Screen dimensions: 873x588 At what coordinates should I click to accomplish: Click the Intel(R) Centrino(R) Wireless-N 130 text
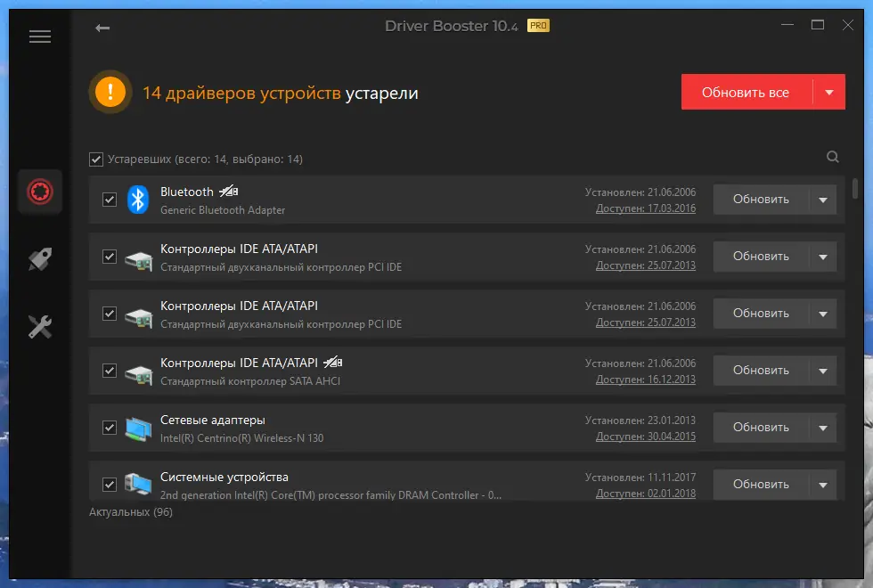coord(241,438)
